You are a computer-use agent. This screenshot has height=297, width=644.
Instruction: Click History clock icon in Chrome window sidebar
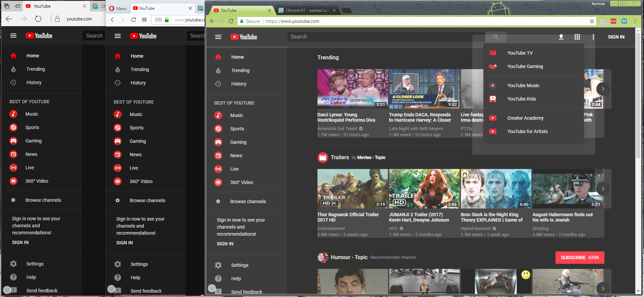click(218, 84)
